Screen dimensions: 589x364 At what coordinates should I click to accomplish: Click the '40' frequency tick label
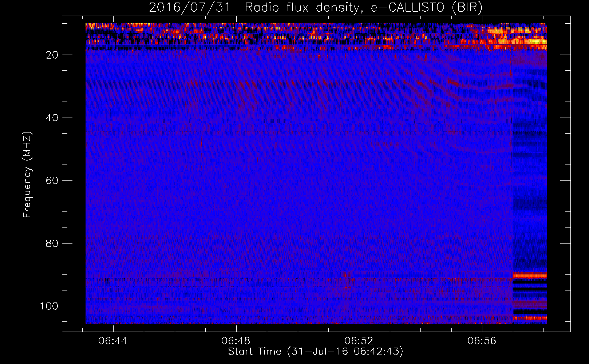52,118
